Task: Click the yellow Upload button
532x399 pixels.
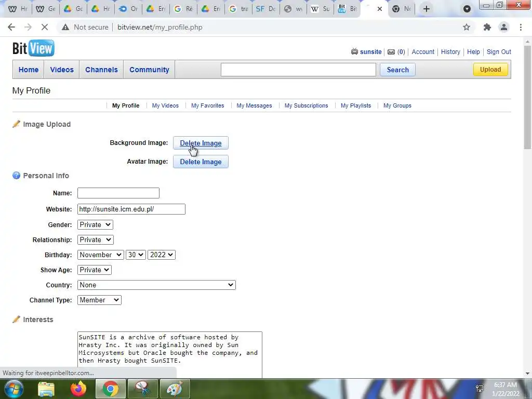Action: (x=490, y=69)
